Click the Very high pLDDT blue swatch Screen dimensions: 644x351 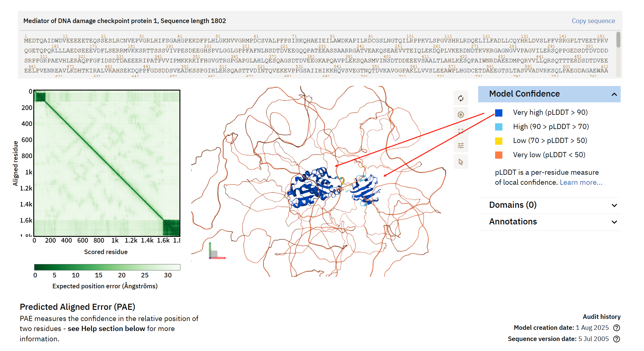499,113
